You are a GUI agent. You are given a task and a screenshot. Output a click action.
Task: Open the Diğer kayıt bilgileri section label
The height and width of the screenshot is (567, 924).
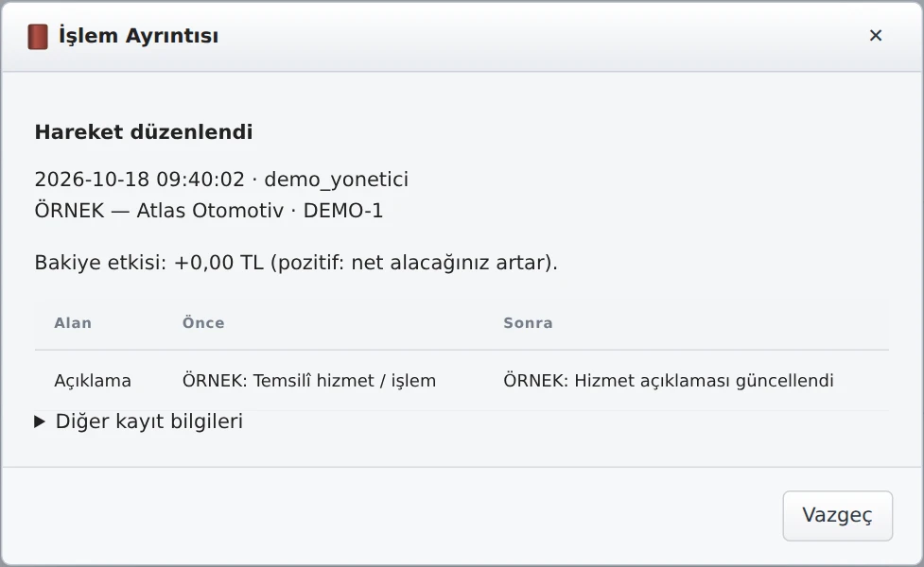point(149,421)
